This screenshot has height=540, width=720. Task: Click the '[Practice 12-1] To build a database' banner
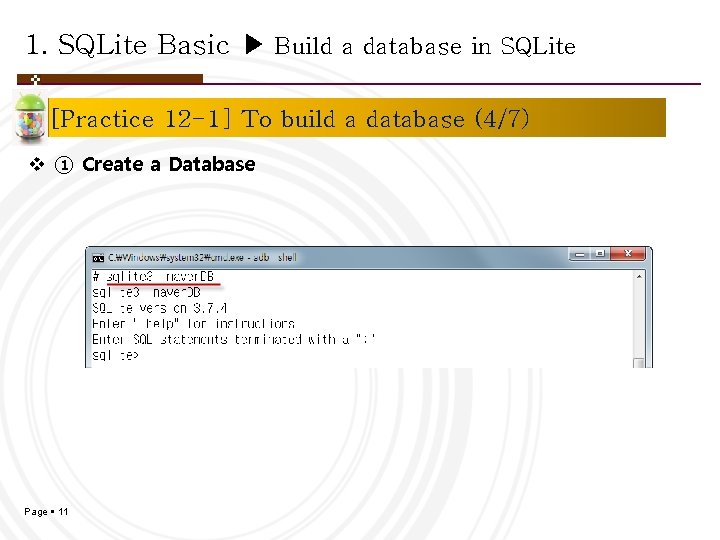[x=357, y=118]
